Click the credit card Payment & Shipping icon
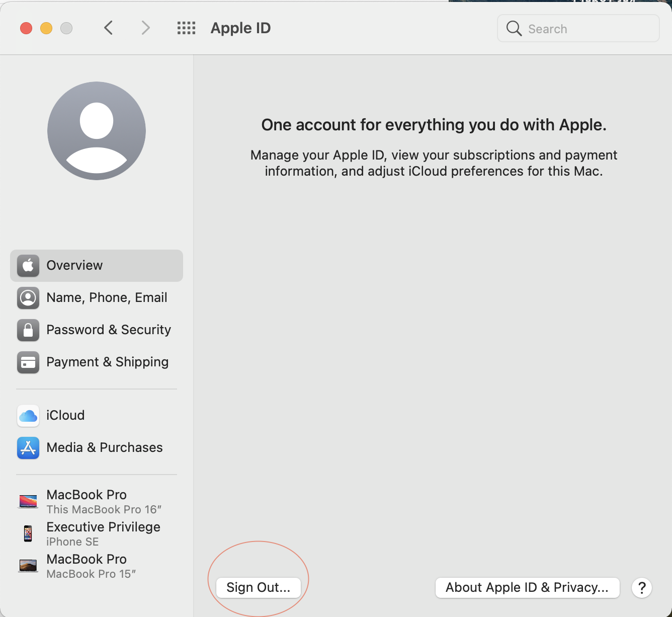Screen dimensions: 672x617 (28, 362)
